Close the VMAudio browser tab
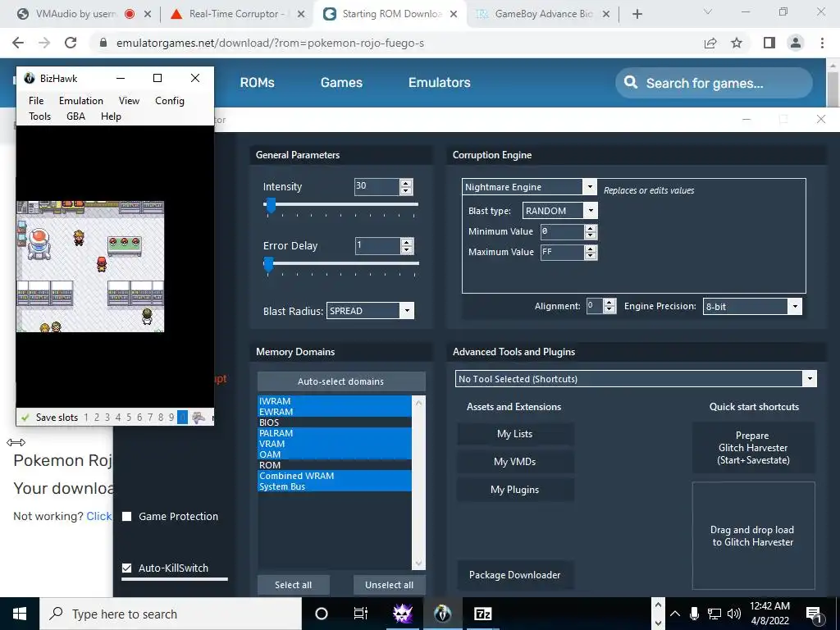Screen dimensions: 840x630 (148, 14)
